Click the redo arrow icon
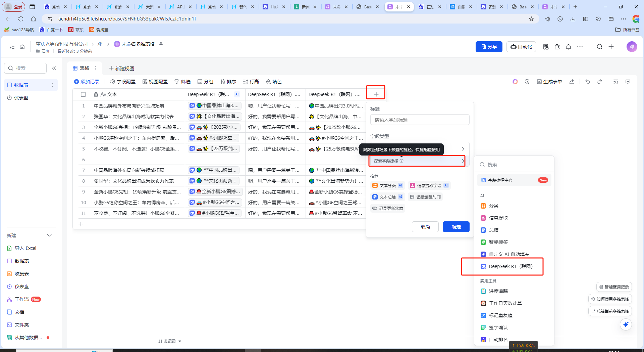The height and width of the screenshot is (352, 644). (x=600, y=82)
